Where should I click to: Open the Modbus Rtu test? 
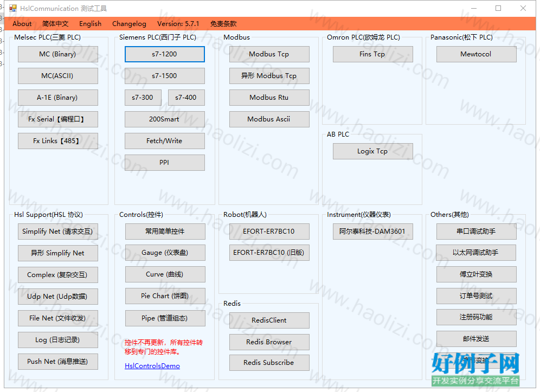pyautogui.click(x=269, y=98)
